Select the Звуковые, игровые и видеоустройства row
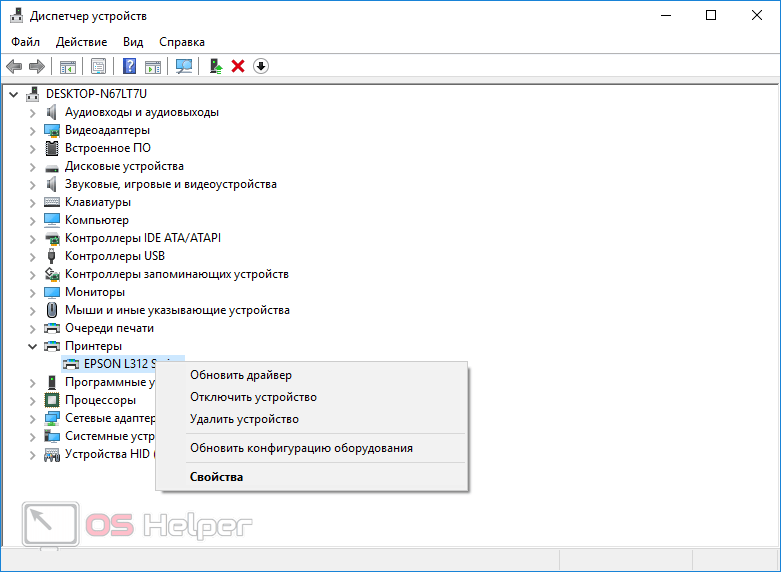Image resolution: width=781 pixels, height=572 pixels. point(171,184)
